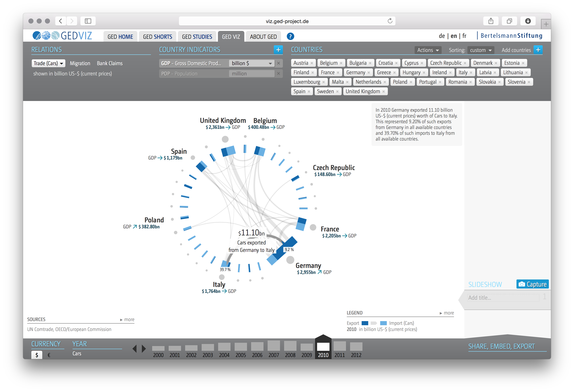Add a new country indicator with plus
This screenshot has height=392, width=574.
(x=278, y=50)
